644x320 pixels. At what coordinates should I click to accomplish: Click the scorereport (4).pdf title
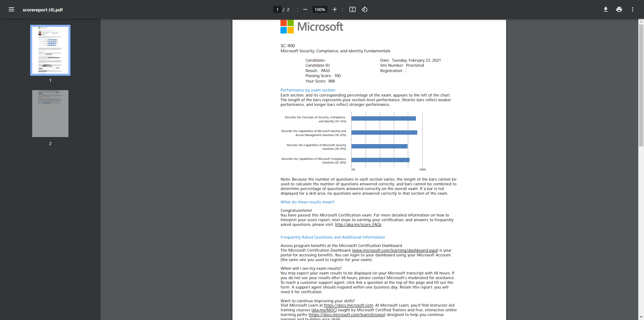[43, 10]
